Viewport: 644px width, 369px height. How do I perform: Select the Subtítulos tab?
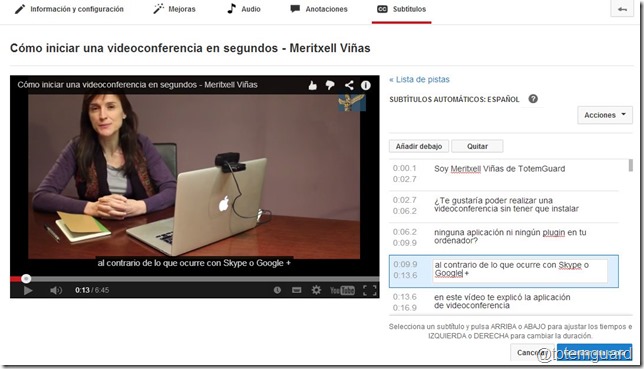pos(401,9)
